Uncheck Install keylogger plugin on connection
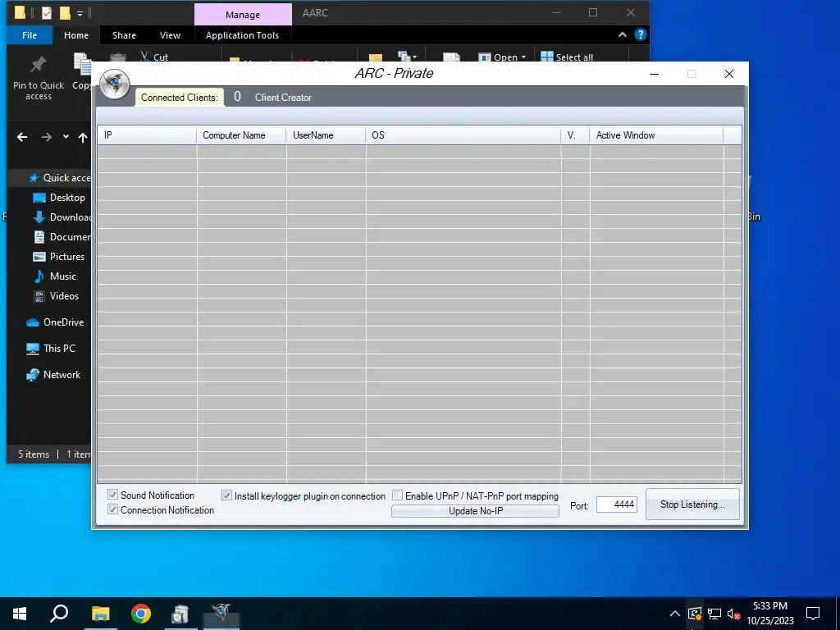Image resolution: width=840 pixels, height=630 pixels. pos(226,495)
